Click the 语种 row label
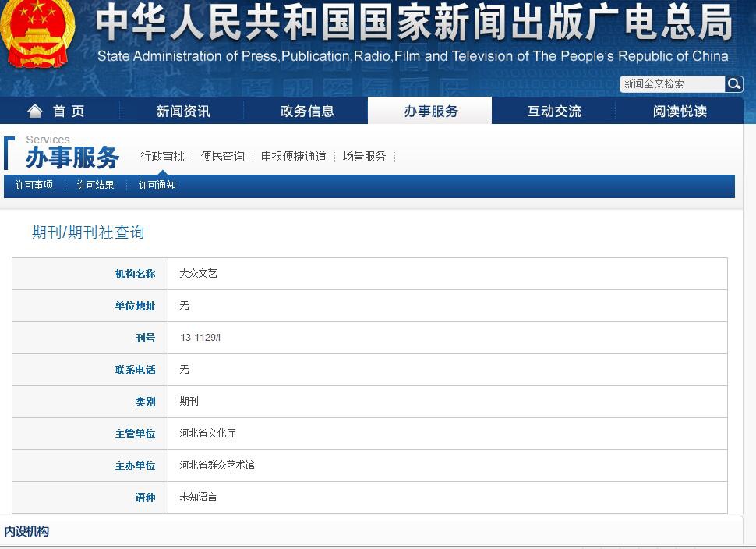The width and height of the screenshot is (756, 549). (x=145, y=498)
